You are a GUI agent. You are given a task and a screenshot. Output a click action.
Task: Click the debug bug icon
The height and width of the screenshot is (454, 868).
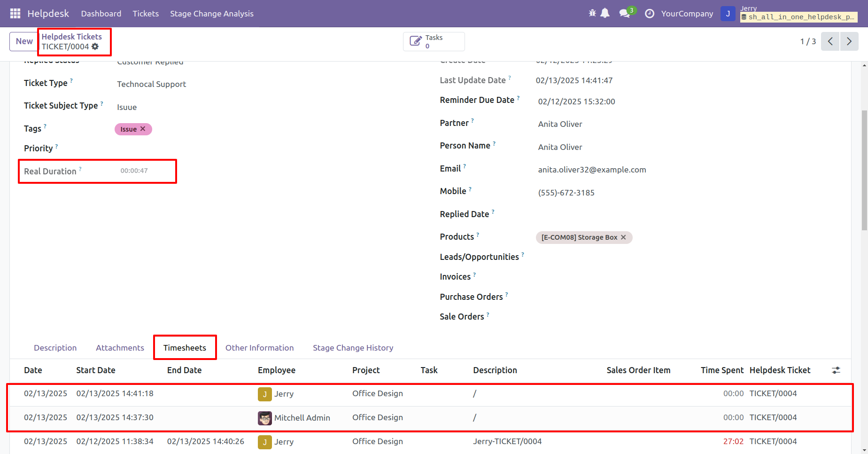(x=592, y=13)
